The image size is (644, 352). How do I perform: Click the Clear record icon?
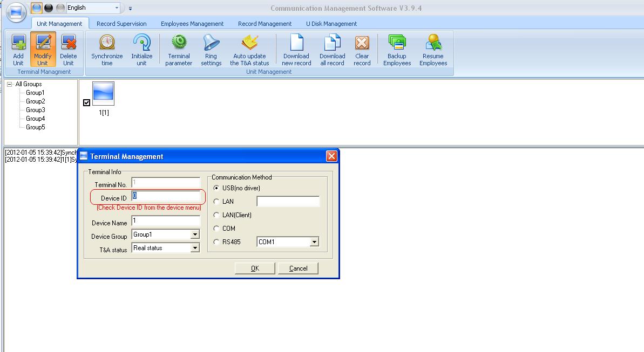pyautogui.click(x=362, y=43)
